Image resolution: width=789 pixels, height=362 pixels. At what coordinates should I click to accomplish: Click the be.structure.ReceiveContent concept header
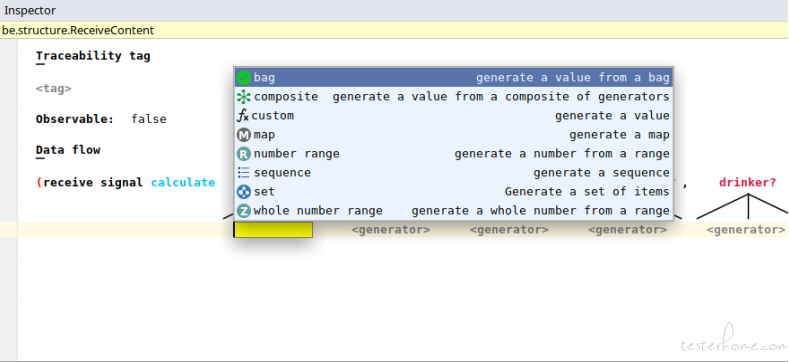pyautogui.click(x=78, y=30)
